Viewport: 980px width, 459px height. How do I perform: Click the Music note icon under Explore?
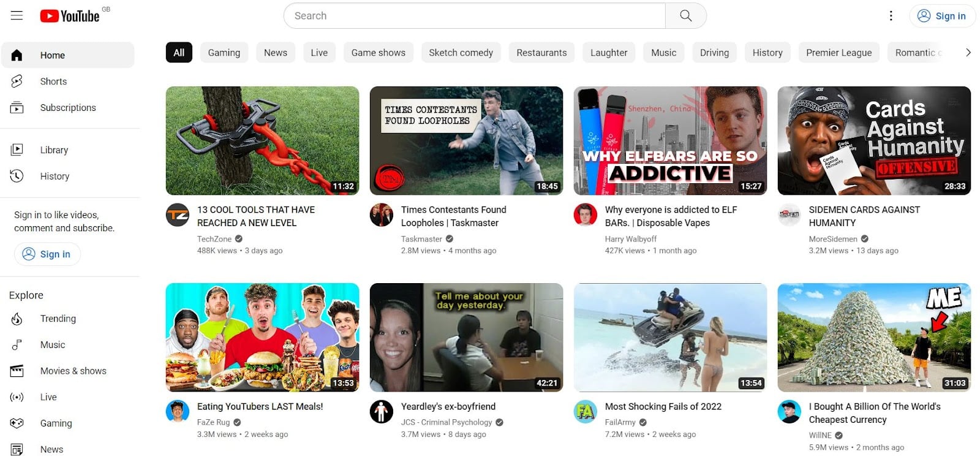[x=17, y=345]
